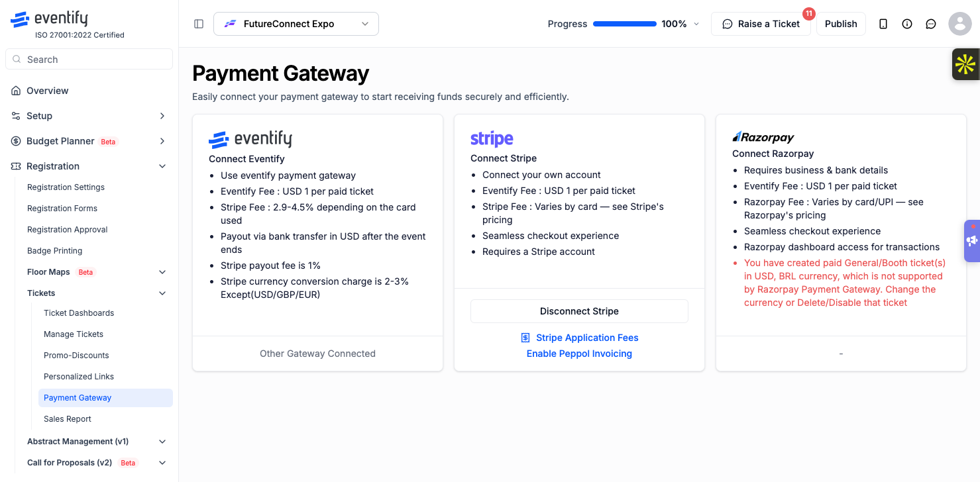Click the Stripe Application Fees document icon

pos(525,338)
